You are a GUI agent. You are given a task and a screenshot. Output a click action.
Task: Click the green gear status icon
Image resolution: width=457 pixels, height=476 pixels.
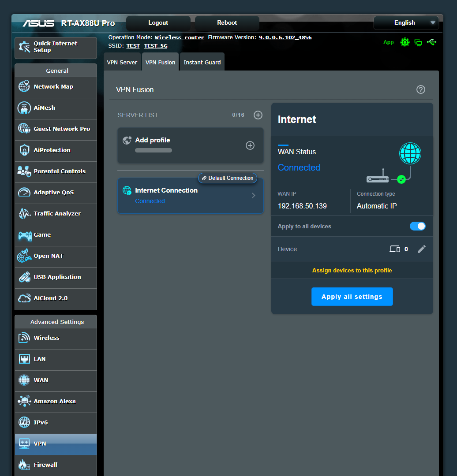click(405, 42)
